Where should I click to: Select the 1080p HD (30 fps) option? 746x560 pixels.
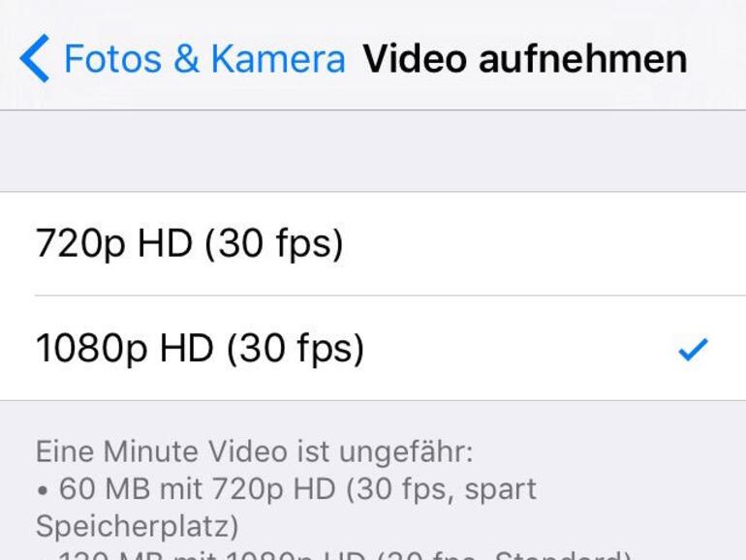tap(373, 348)
